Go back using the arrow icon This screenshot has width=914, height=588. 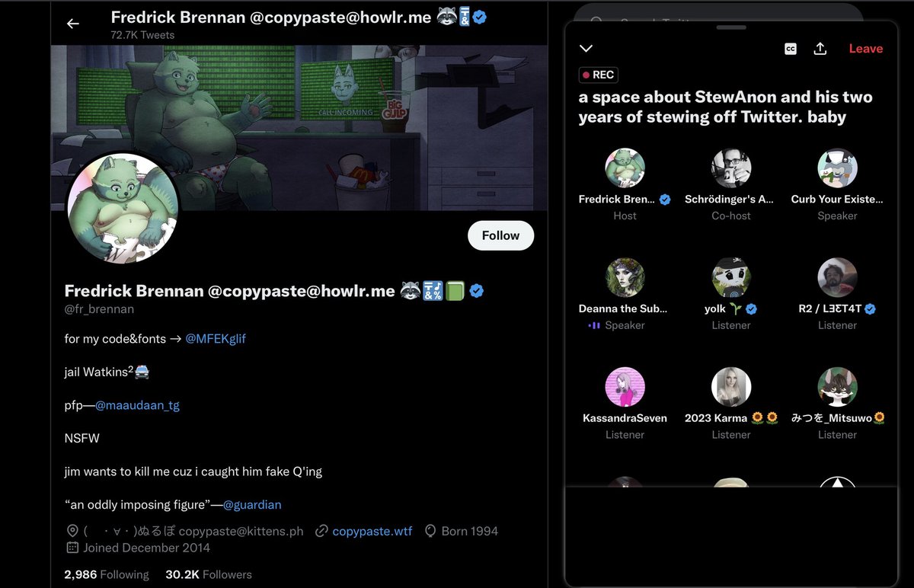pos(73,24)
